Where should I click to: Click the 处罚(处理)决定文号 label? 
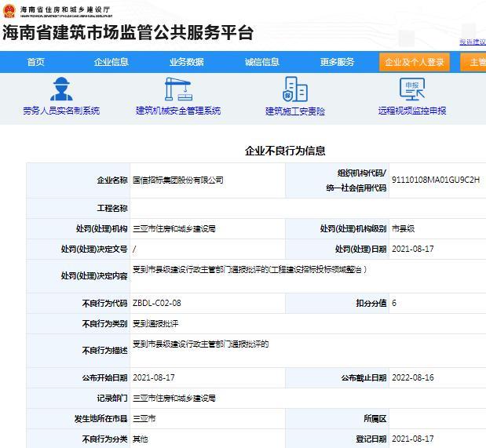tap(94, 249)
